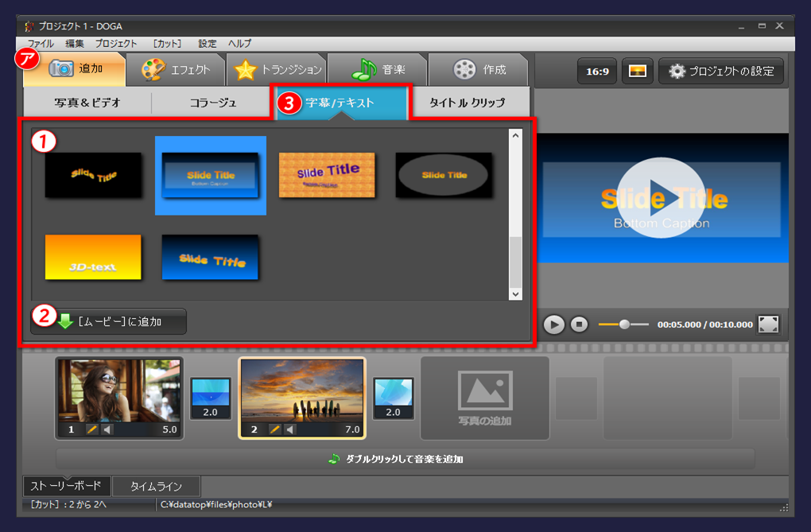Screen dimensions: 811x532
Task: Click the [ムービー]に追加 button
Action: (109, 321)
